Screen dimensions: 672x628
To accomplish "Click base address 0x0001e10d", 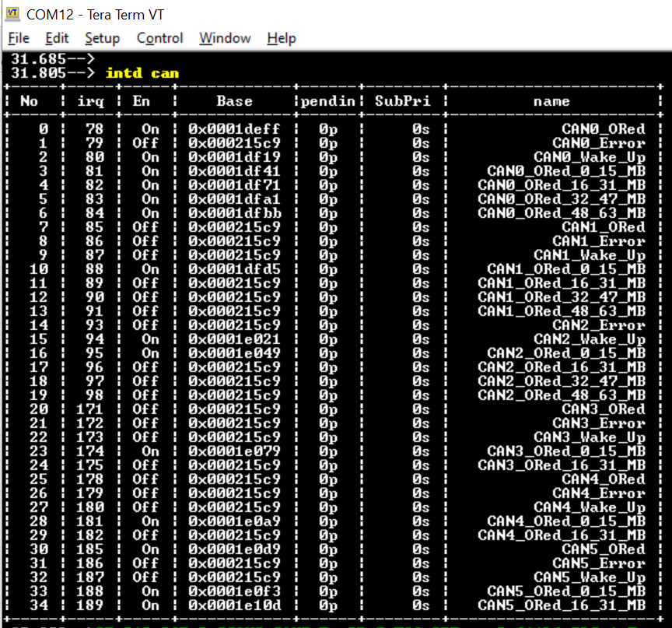I will (x=234, y=605).
